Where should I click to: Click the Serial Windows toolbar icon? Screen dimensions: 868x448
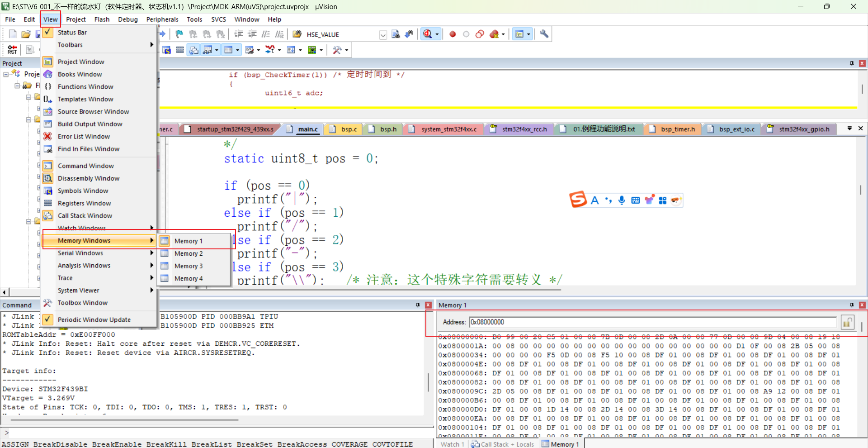(249, 50)
